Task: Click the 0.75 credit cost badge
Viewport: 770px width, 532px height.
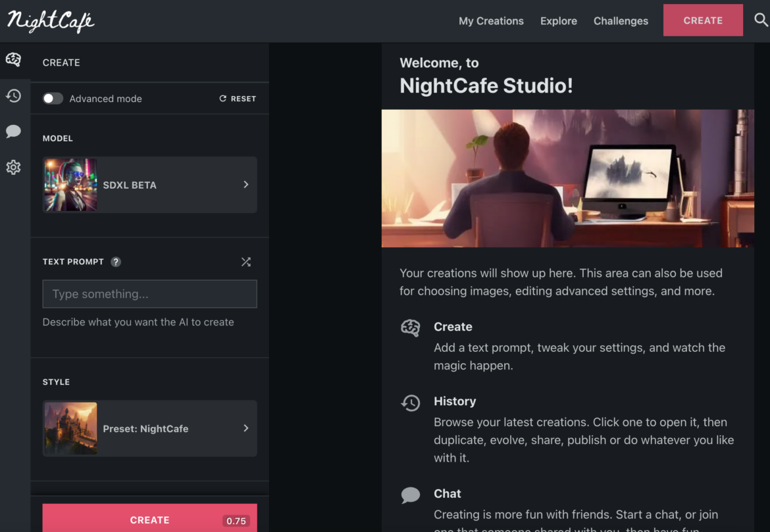Action: click(236, 521)
